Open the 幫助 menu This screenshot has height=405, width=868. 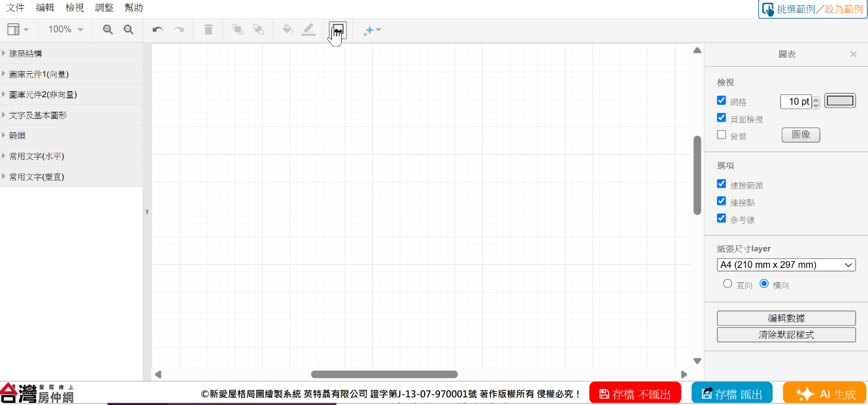134,8
